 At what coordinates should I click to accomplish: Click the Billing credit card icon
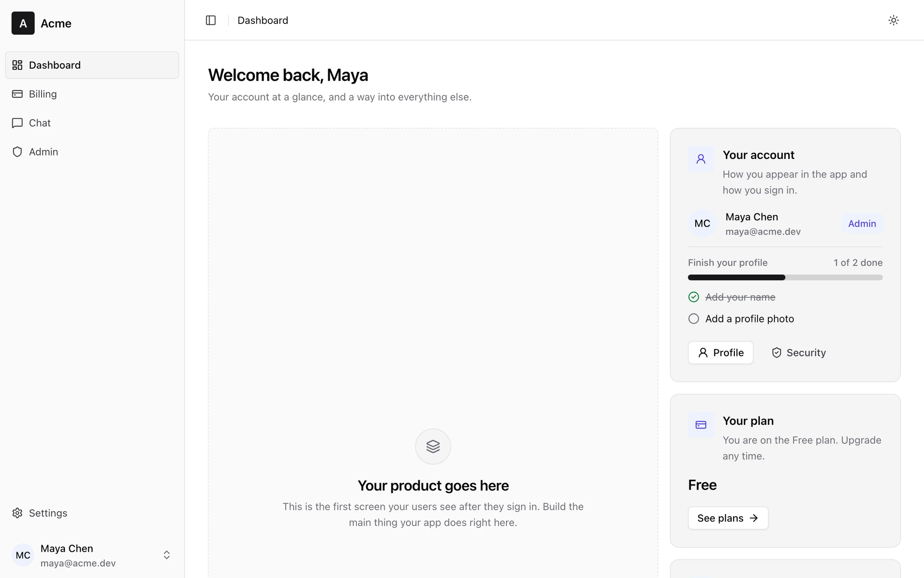pos(17,94)
